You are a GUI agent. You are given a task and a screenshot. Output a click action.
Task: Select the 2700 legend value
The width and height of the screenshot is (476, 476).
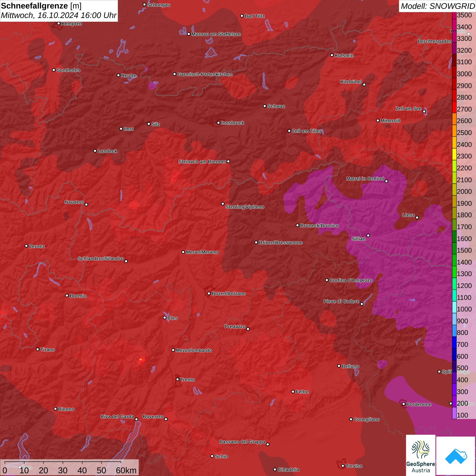(x=464, y=109)
